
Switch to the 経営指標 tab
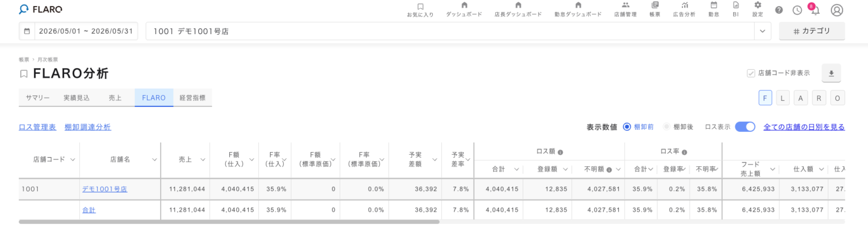(192, 98)
